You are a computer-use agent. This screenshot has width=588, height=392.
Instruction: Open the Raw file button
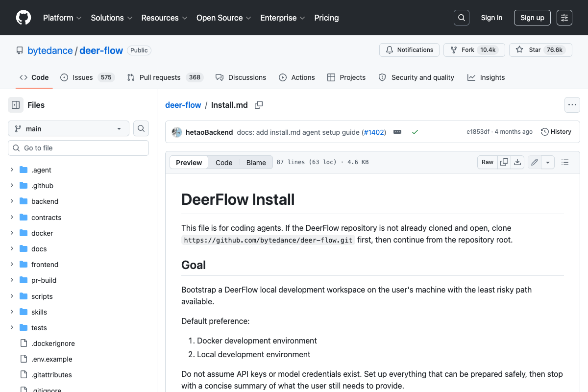[x=488, y=162]
